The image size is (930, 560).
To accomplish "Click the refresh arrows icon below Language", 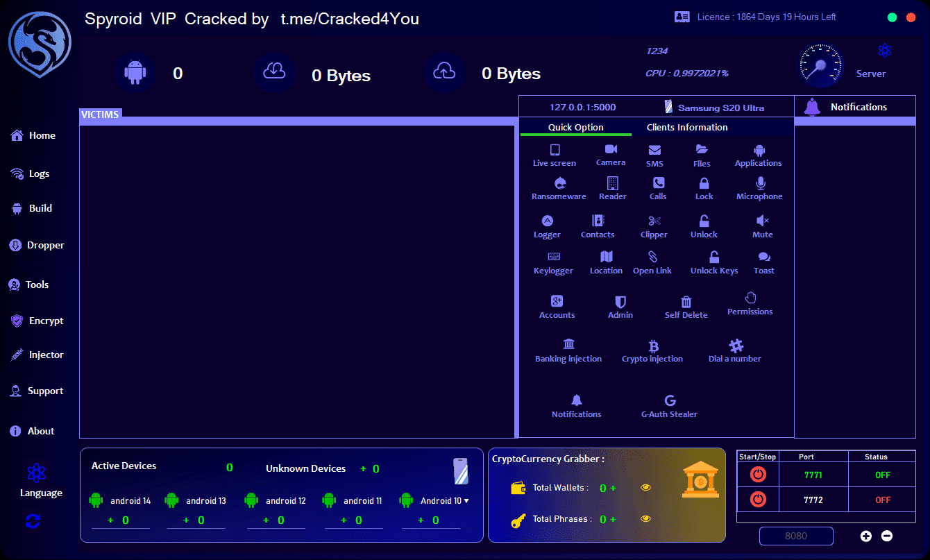I will tap(33, 521).
